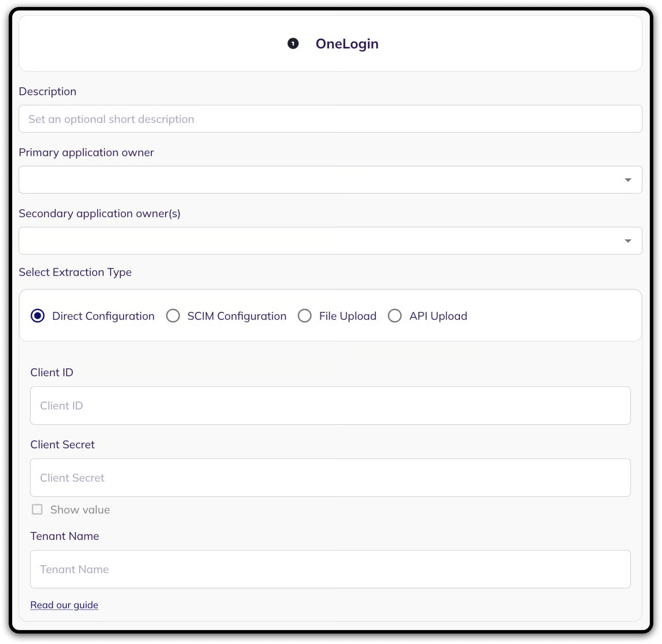Enable the Show value checkbox
Viewport: 662px width, 644px height.
point(37,509)
